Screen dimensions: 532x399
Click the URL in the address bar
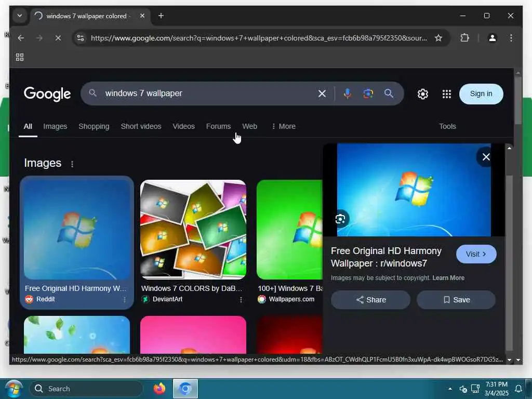(x=259, y=38)
